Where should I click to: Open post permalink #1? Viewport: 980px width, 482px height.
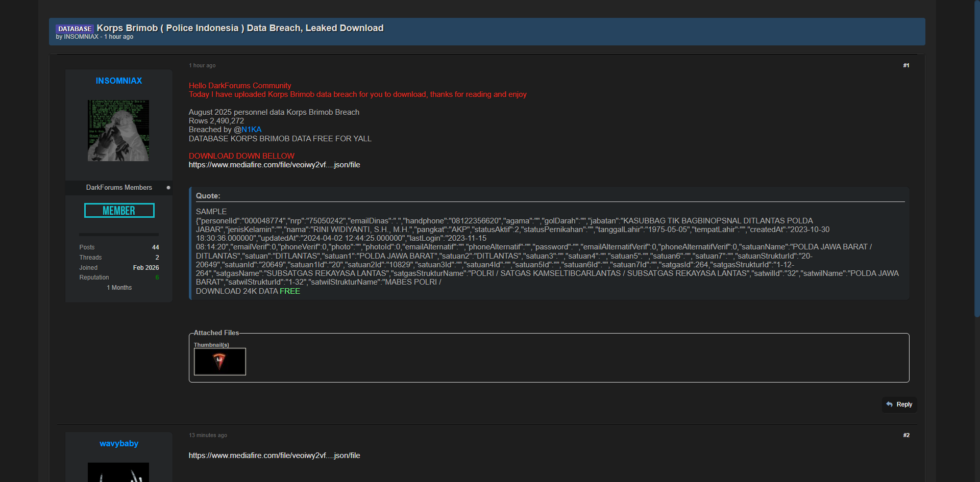pos(906,65)
